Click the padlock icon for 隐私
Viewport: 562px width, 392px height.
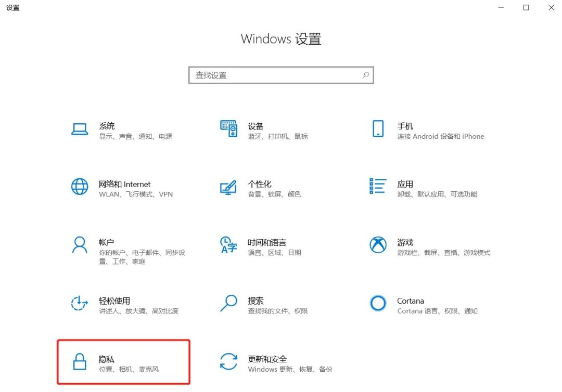point(80,361)
